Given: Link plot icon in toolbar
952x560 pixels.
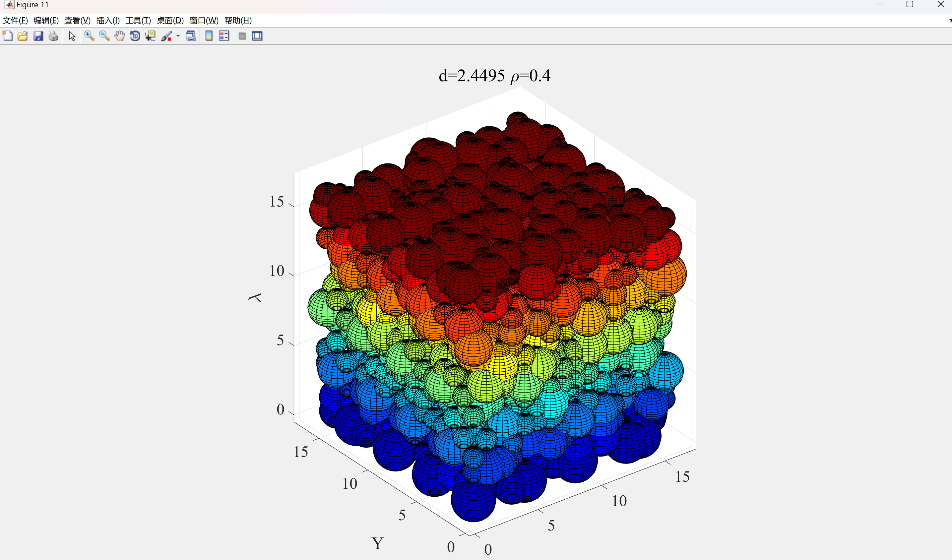Looking at the screenshot, I should click(x=191, y=36).
